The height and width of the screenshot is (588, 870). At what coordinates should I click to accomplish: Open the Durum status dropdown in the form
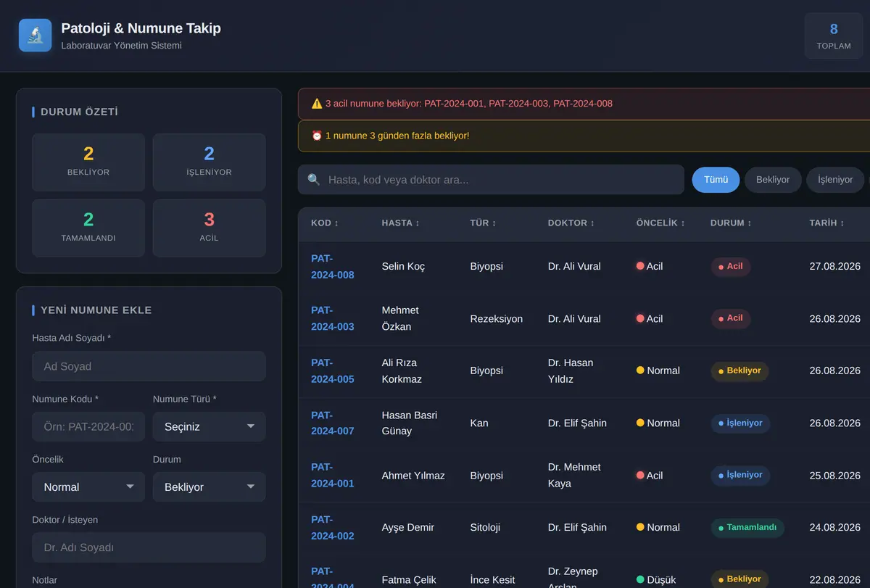tap(209, 487)
